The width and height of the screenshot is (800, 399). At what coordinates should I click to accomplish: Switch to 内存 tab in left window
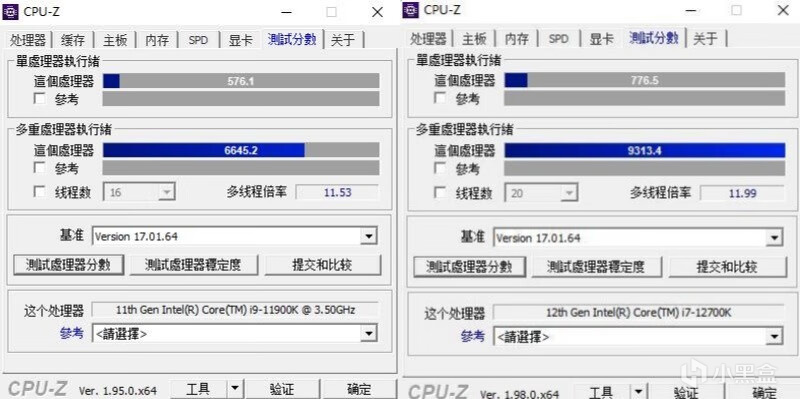[157, 40]
